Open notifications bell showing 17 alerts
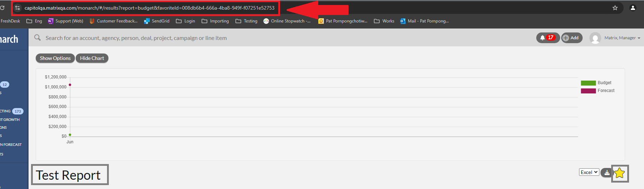Screen dimensions: 644x189 click(548, 38)
